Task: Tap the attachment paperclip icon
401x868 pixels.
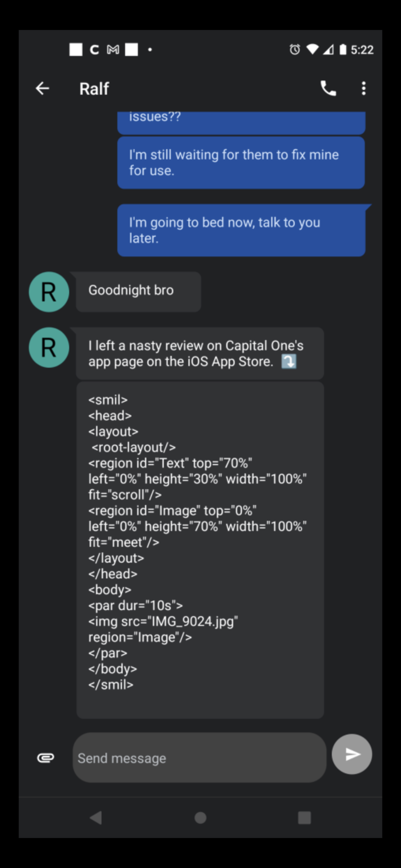Action: tap(46, 758)
